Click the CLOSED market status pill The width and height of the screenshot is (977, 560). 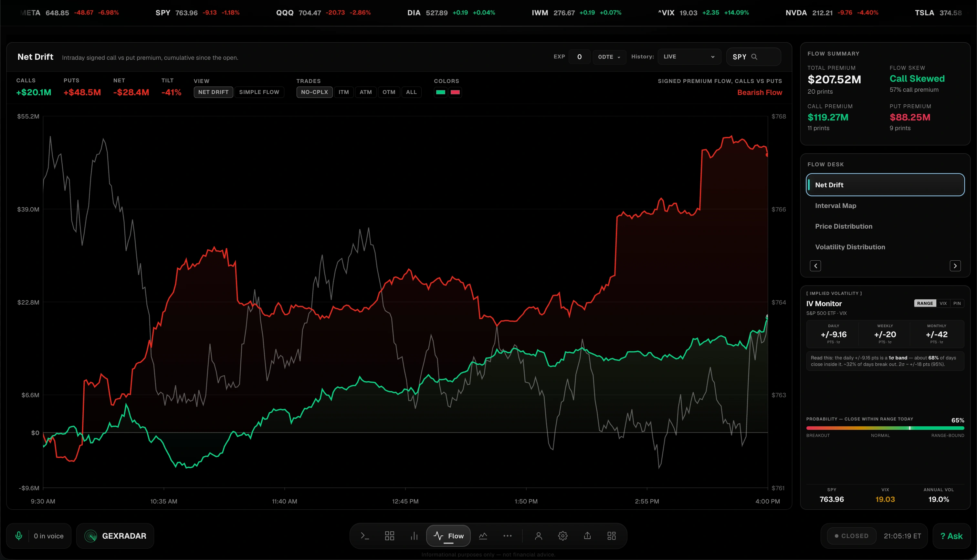(x=852, y=536)
